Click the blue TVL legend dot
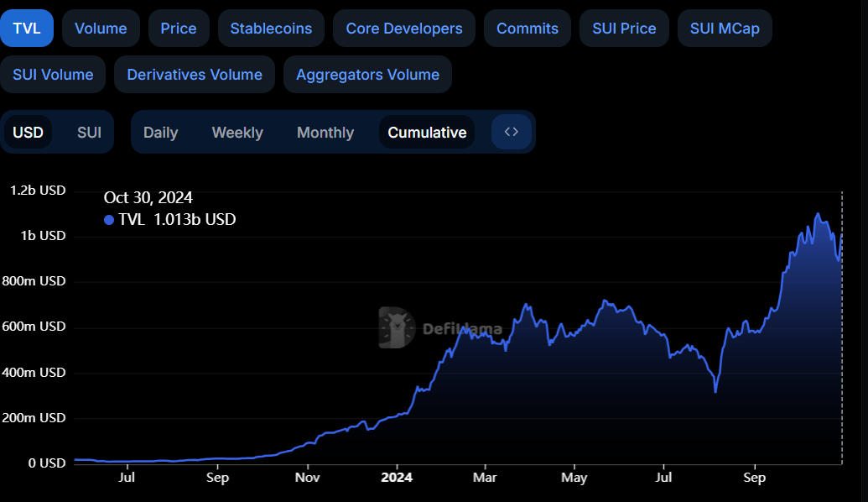Image resolution: width=868 pixels, height=502 pixels. tap(108, 220)
